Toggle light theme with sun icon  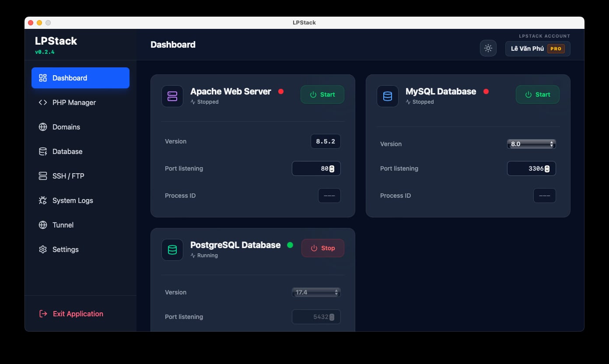[488, 48]
